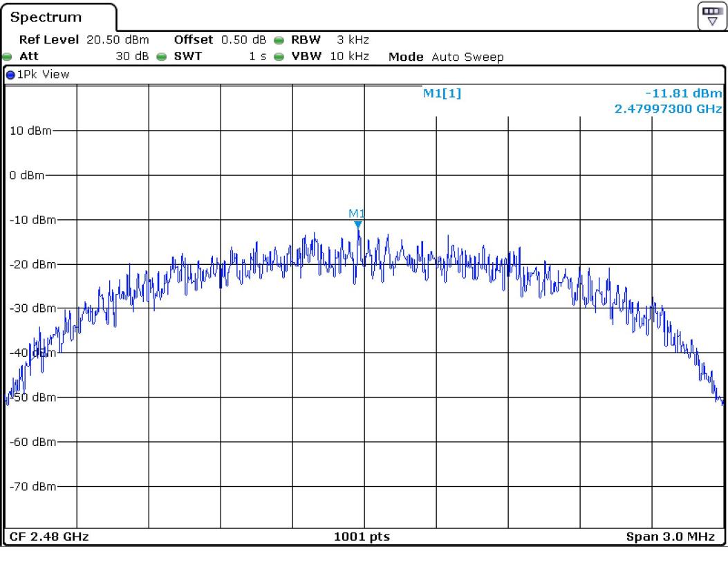728x567 pixels.
Task: Click the 2.47997300 GHz marker frequency readout
Action: (668, 109)
